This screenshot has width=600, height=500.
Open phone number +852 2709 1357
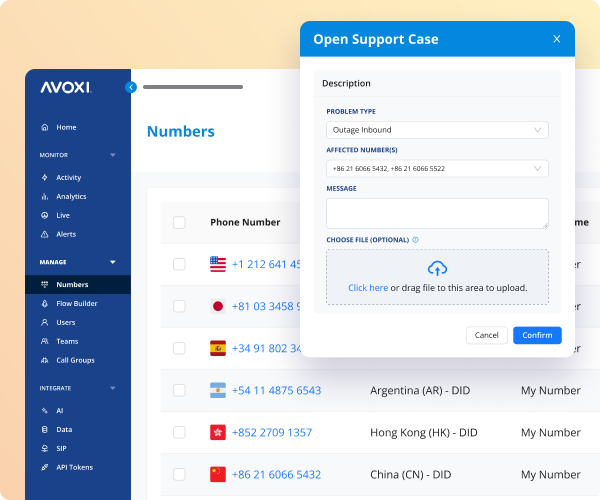click(272, 433)
